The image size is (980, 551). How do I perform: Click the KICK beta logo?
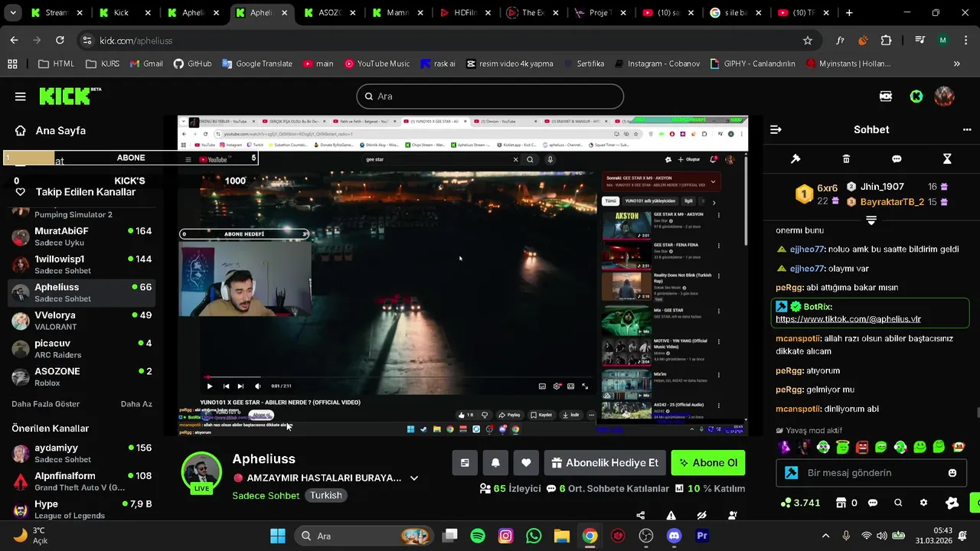click(x=70, y=96)
